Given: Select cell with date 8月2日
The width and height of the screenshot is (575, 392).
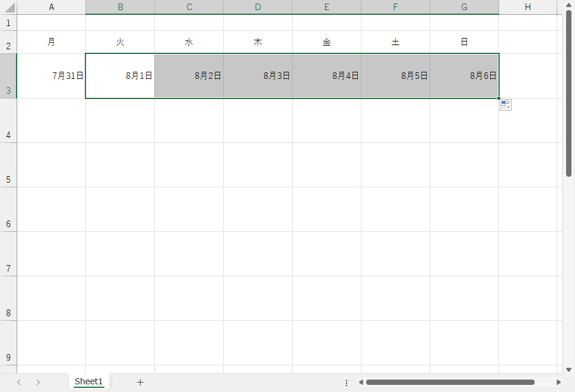Looking at the screenshot, I should click(189, 76).
